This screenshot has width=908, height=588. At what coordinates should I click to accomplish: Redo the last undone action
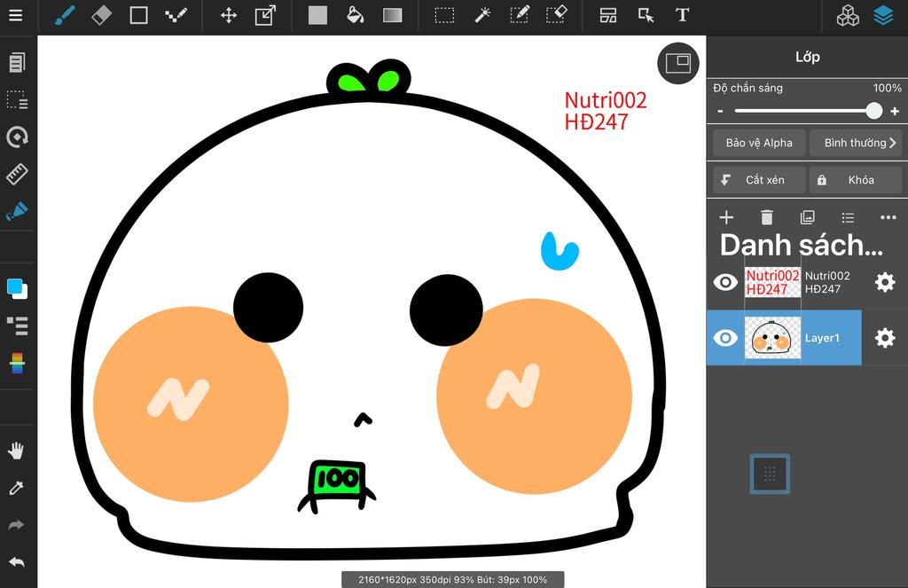click(x=16, y=525)
